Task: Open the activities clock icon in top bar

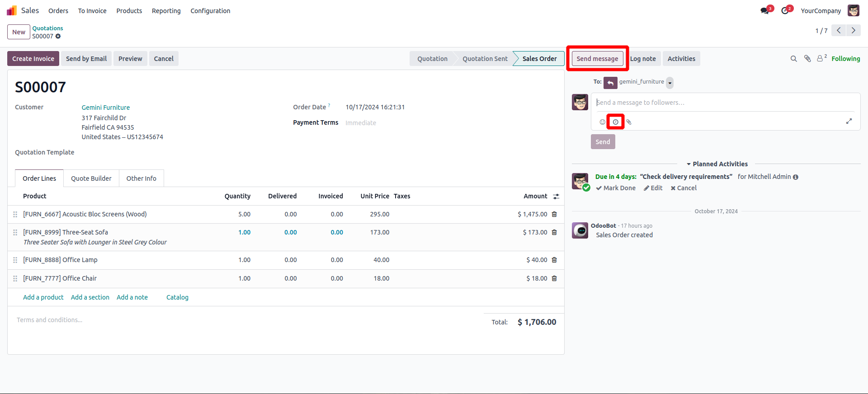Action: (785, 10)
